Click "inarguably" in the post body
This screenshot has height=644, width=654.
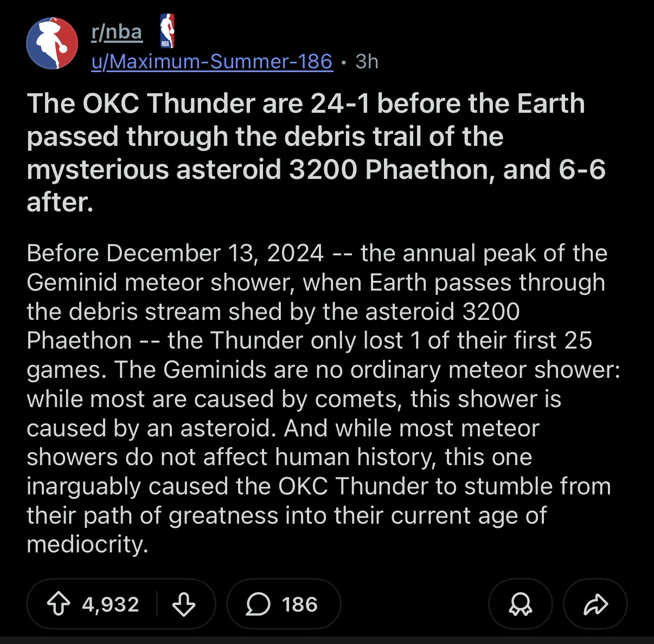[x=84, y=486]
